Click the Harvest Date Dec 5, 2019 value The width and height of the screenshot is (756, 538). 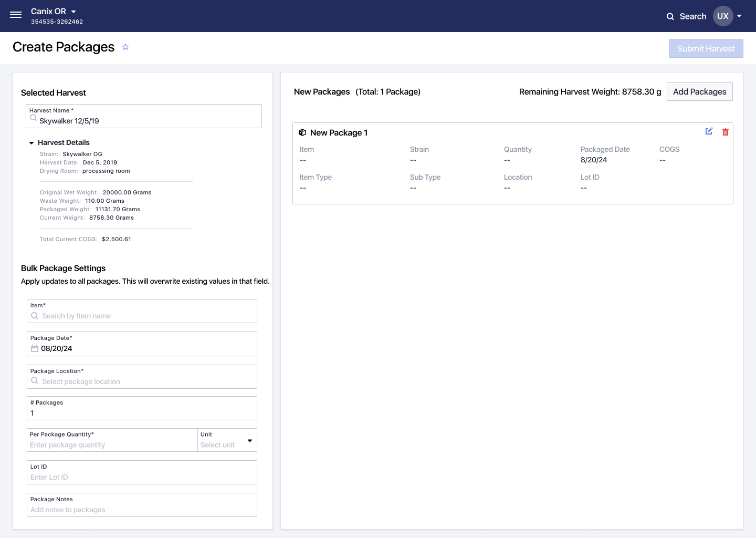click(100, 162)
